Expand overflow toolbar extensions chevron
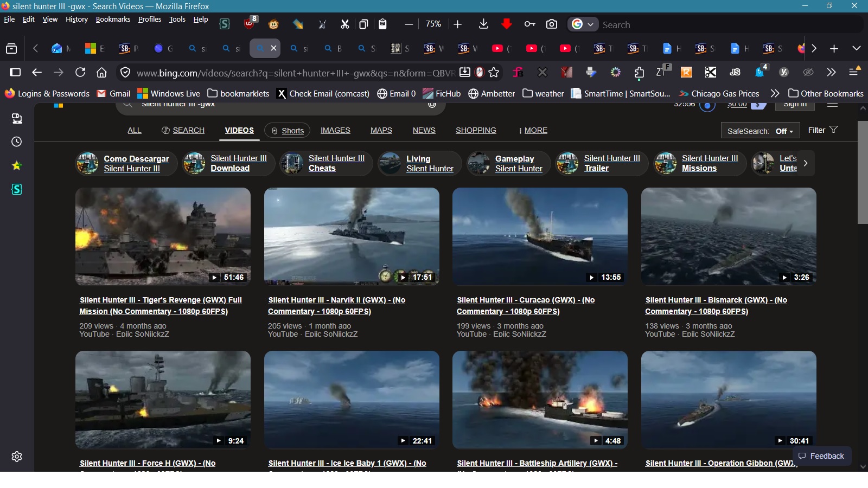 [831, 72]
